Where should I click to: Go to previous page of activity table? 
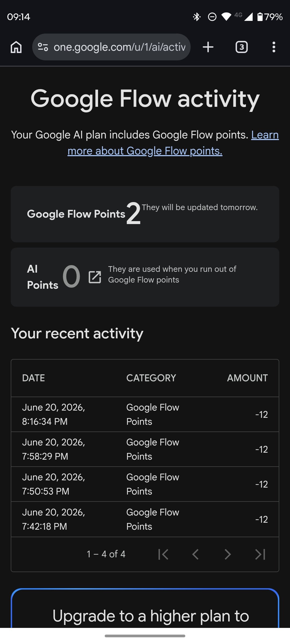[x=195, y=554]
